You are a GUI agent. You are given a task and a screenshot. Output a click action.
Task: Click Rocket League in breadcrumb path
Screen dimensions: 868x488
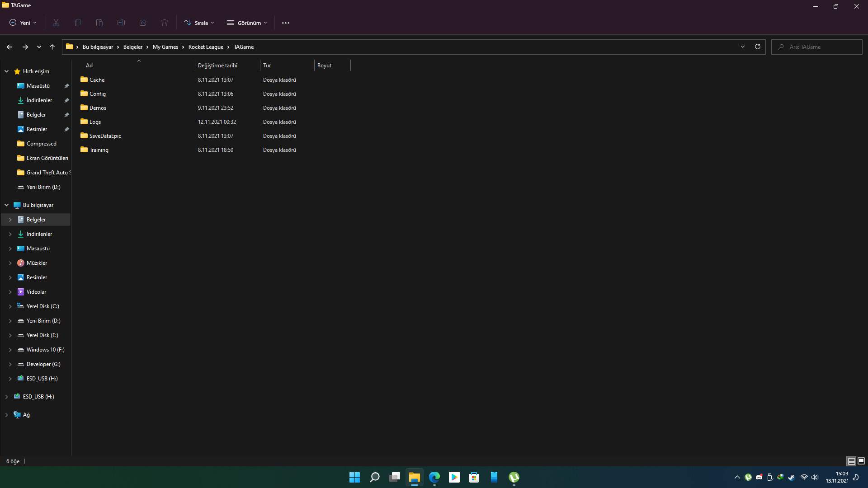[x=206, y=47]
